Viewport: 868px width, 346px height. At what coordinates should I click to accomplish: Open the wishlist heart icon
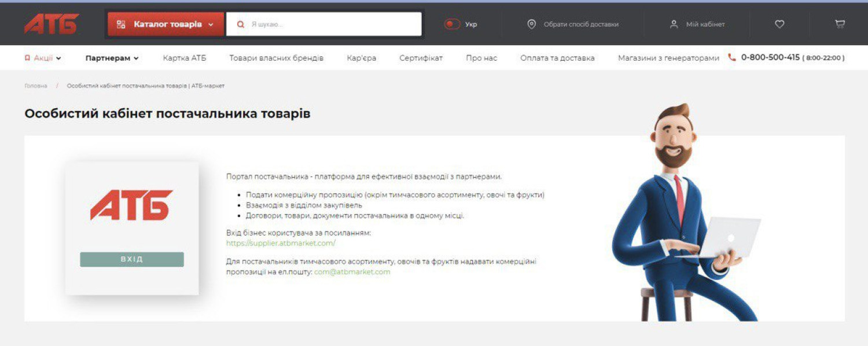coord(779,24)
